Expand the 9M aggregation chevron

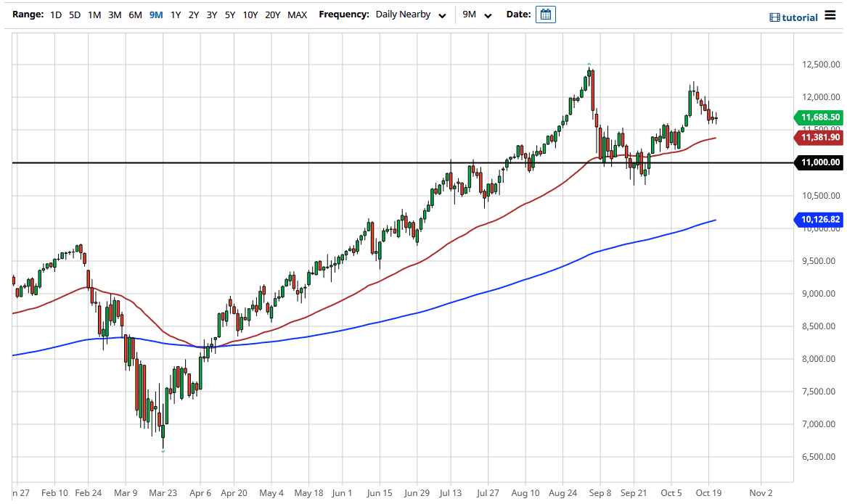(488, 15)
